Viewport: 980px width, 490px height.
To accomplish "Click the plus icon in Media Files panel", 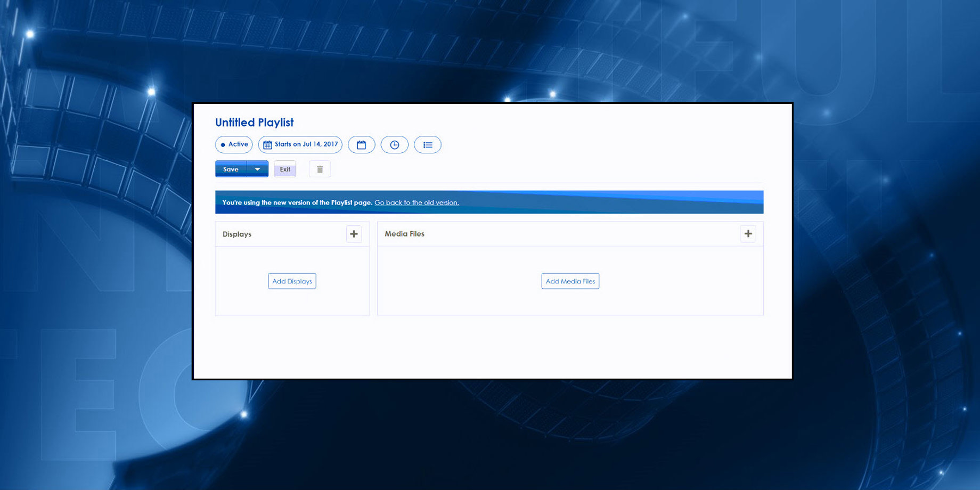I will tap(748, 234).
